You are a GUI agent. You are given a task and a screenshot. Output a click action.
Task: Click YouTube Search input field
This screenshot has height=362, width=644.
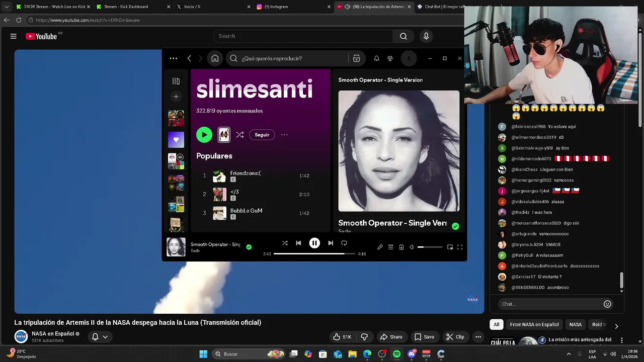pyautogui.click(x=303, y=36)
